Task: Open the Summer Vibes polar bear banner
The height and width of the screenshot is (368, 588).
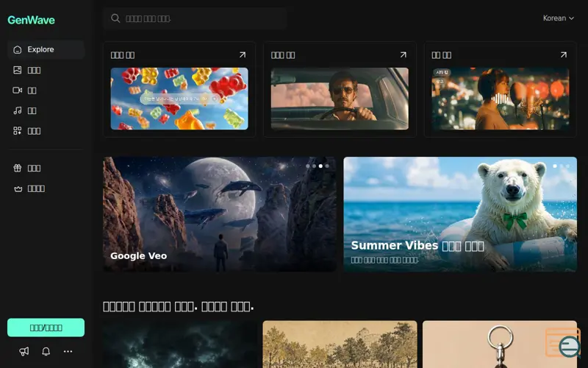Action: [460, 214]
